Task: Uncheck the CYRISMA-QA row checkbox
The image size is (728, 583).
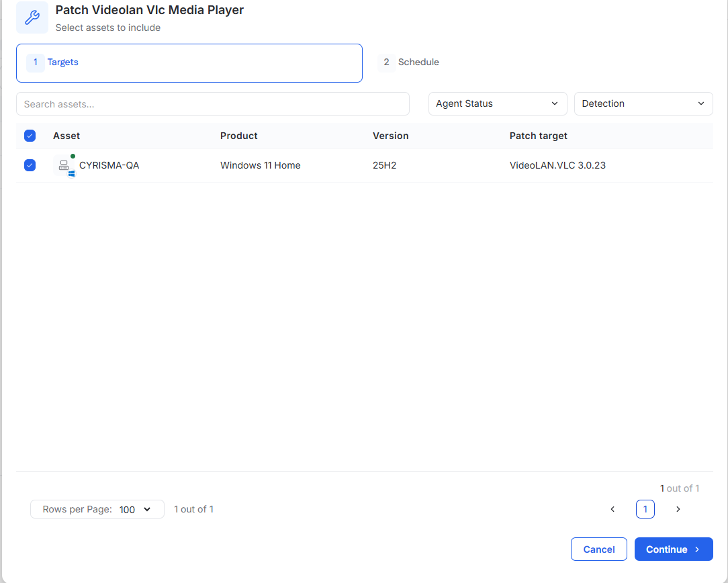Action: click(30, 165)
